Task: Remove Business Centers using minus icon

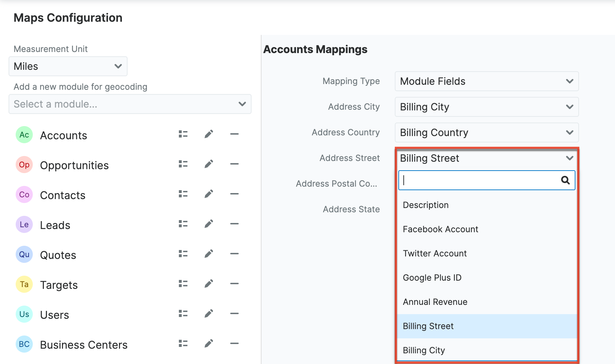Action: 234,344
